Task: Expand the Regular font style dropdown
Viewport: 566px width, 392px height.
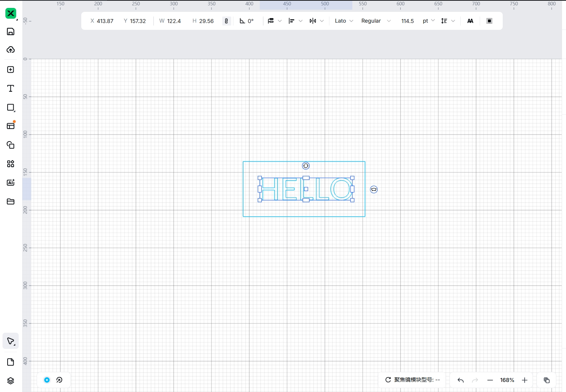Action: tap(376, 21)
